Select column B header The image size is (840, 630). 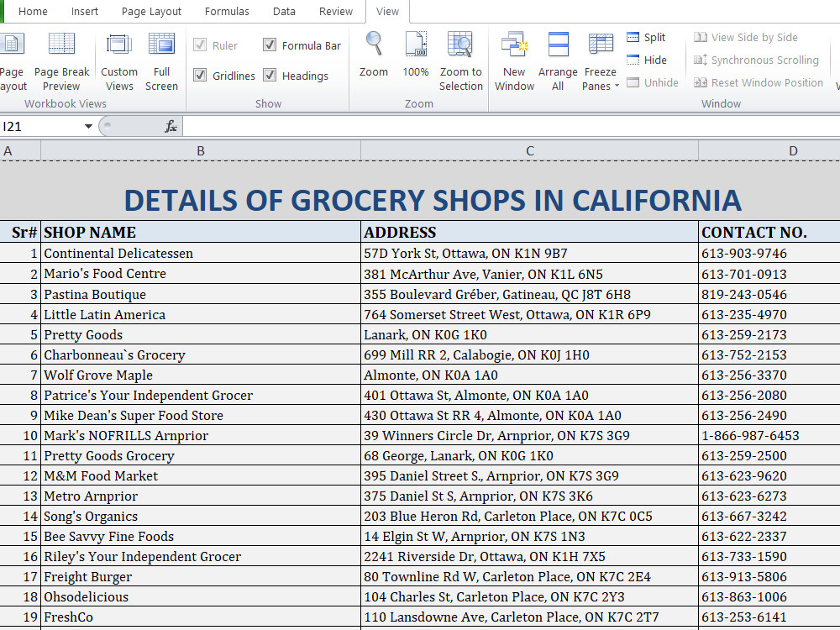point(201,150)
